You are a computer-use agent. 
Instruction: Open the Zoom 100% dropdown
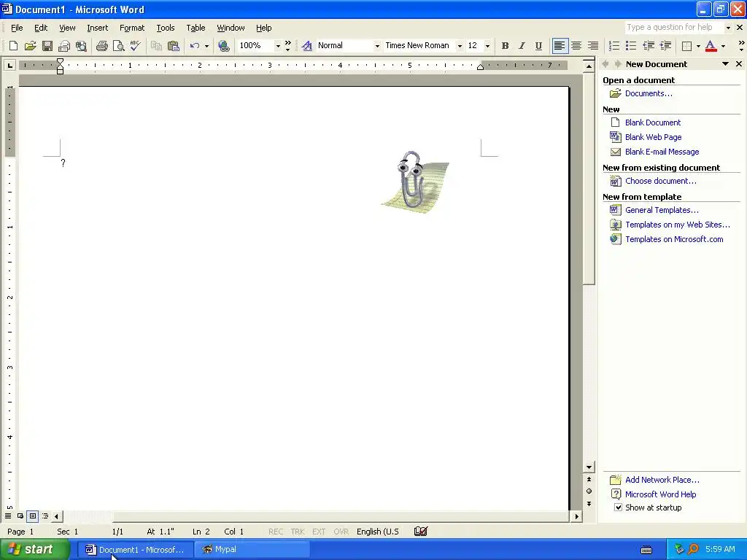pyautogui.click(x=278, y=46)
